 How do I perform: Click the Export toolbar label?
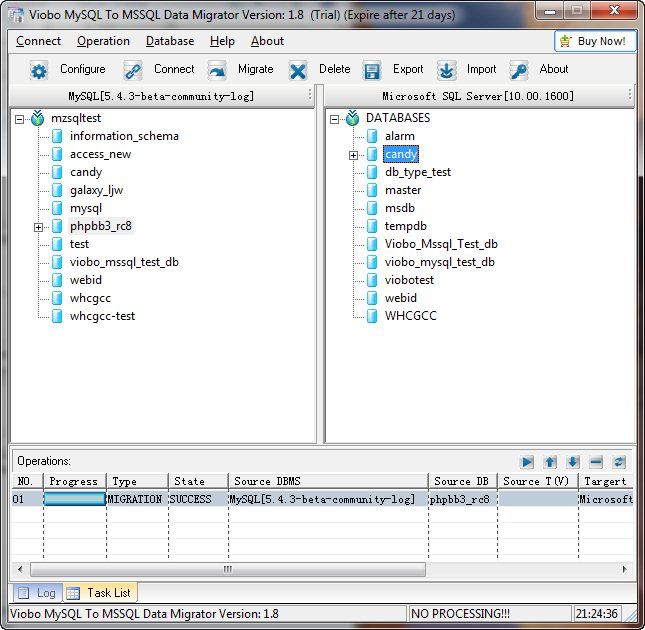(408, 69)
